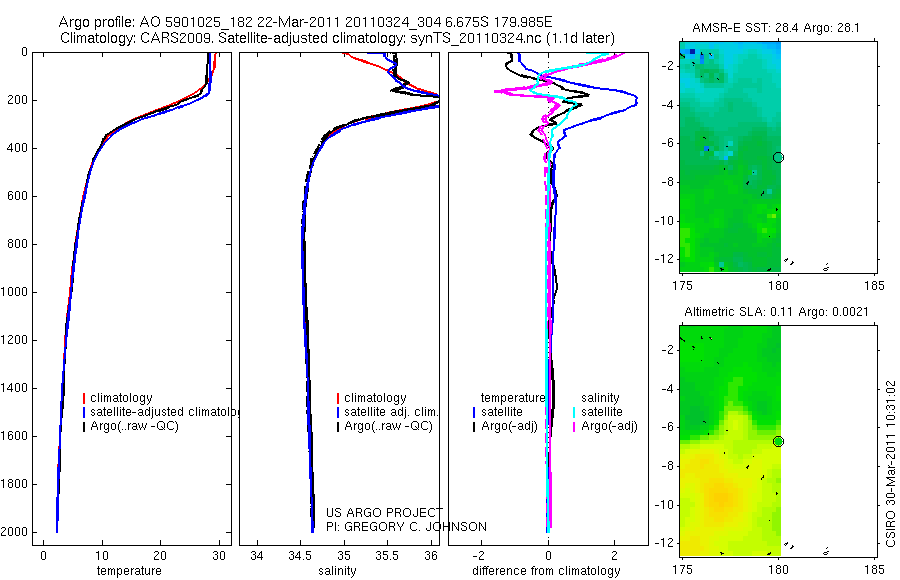900x580 pixels.
Task: Click latitude tick -10 on SST map
Action: (x=664, y=221)
